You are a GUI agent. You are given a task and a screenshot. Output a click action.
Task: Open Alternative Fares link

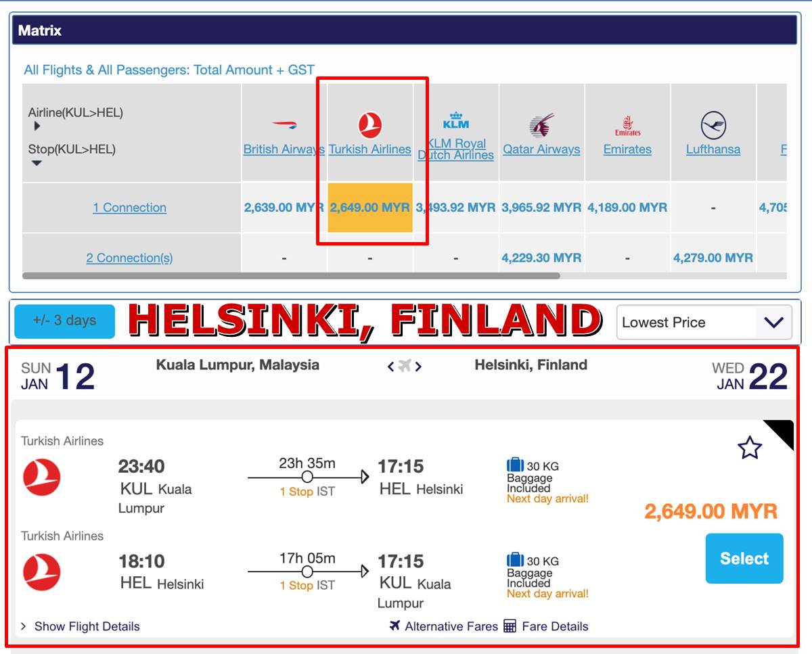(451, 626)
